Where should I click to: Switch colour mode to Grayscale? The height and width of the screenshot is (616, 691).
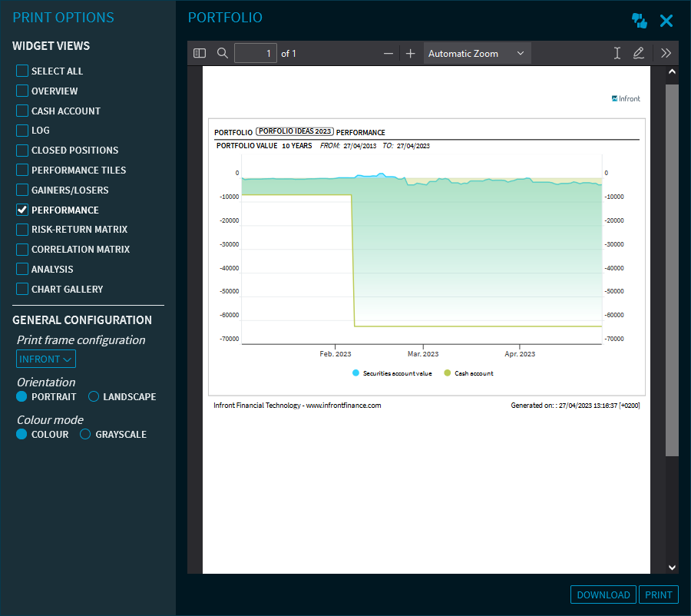[x=86, y=434]
